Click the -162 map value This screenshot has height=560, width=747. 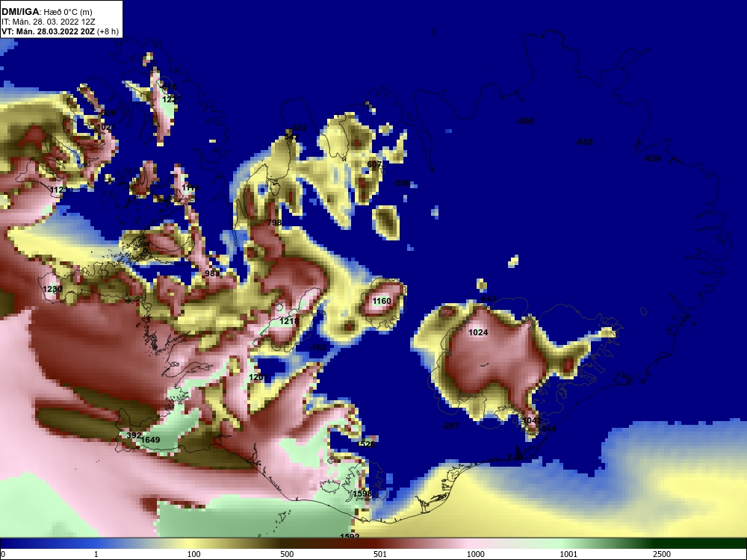(x=317, y=347)
